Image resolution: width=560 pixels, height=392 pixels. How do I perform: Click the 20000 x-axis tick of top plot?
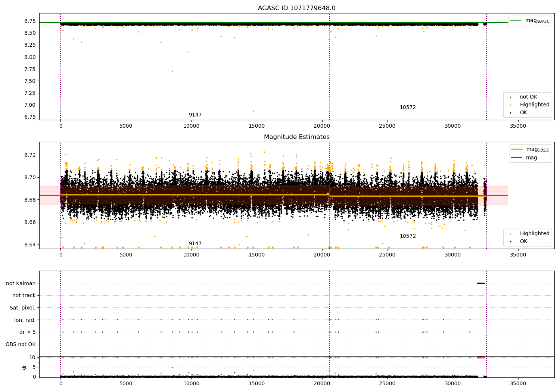[322, 126]
